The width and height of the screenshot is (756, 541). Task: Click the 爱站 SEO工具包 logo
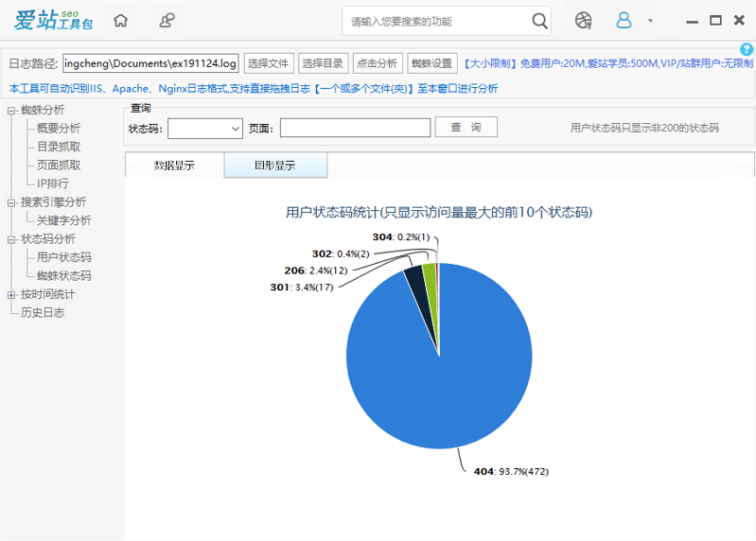coord(53,20)
